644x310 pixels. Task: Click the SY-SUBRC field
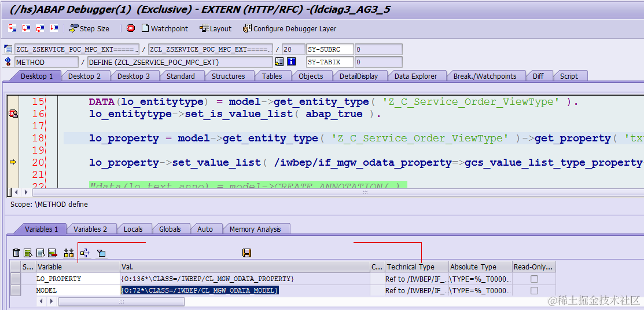330,49
